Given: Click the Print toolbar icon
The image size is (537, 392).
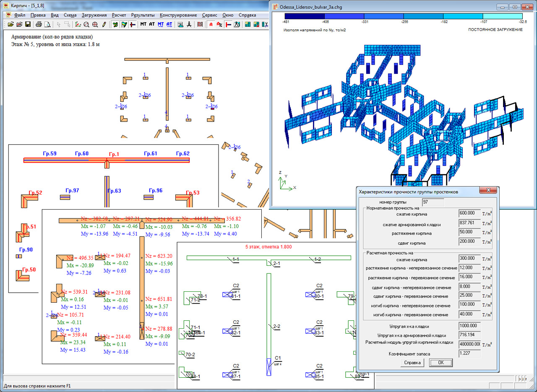Looking at the screenshot, I should pos(39,24).
